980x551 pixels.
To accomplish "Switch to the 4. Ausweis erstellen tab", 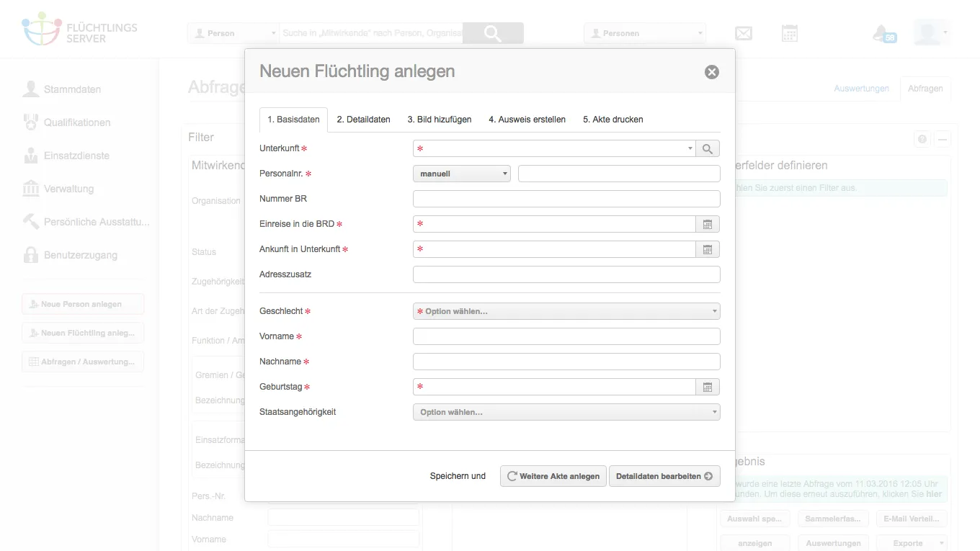I will (527, 120).
